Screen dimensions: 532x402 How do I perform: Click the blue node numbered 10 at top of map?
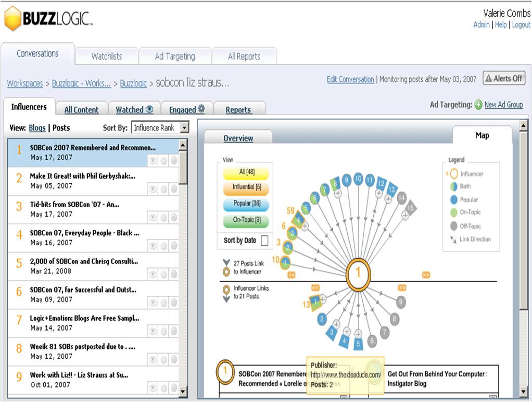coord(358,179)
